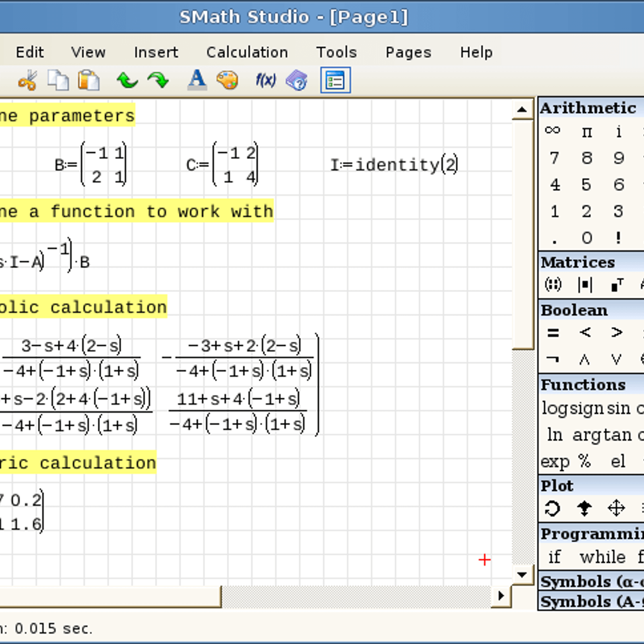
Task: Collapse the Plot panel header
Action: tap(592, 486)
